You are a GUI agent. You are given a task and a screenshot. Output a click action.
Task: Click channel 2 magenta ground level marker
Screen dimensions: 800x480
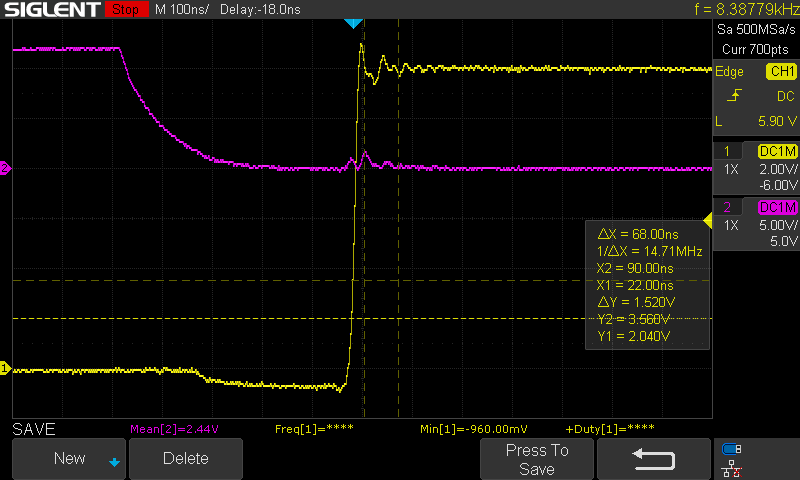(5, 168)
